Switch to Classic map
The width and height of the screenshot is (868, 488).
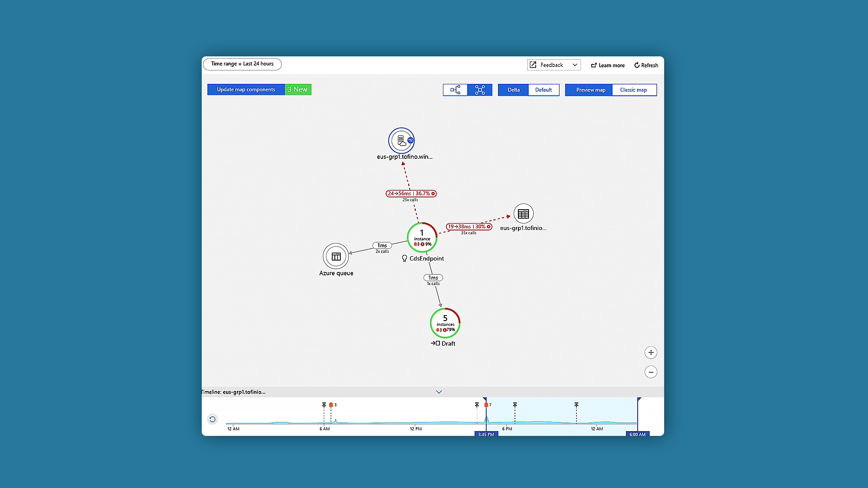coord(633,90)
